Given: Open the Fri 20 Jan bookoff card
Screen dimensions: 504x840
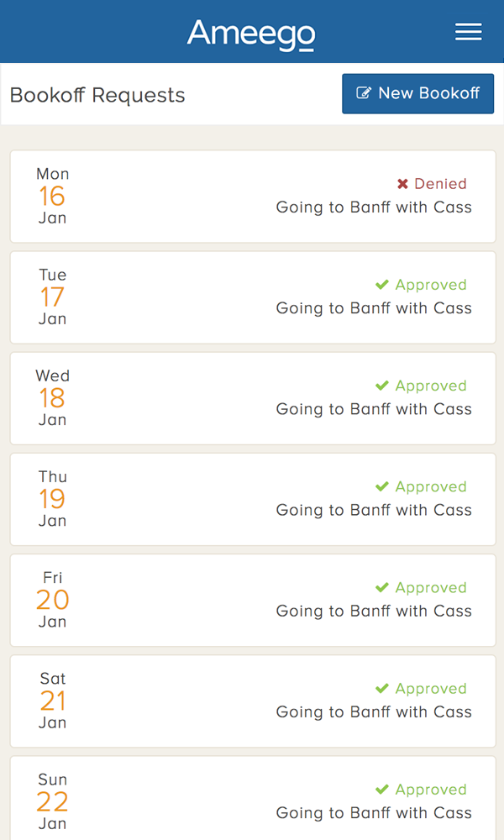Looking at the screenshot, I should pyautogui.click(x=252, y=600).
